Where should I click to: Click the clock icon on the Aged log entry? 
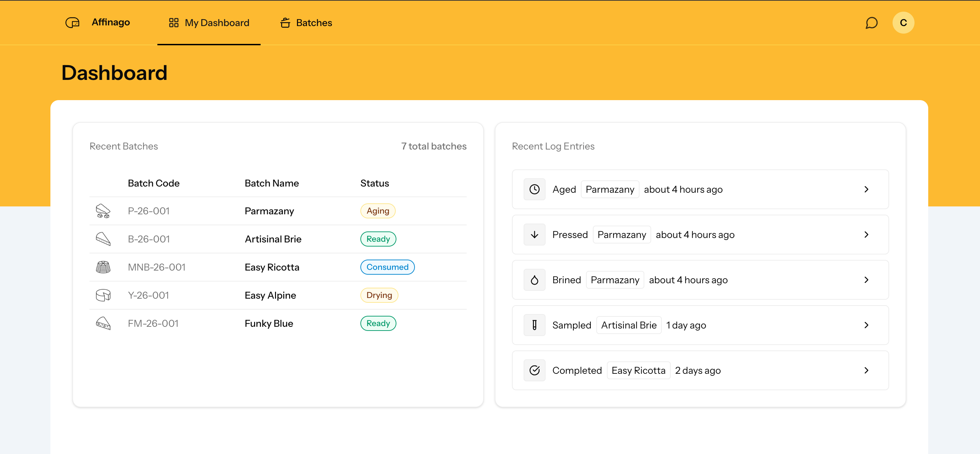coord(534,189)
